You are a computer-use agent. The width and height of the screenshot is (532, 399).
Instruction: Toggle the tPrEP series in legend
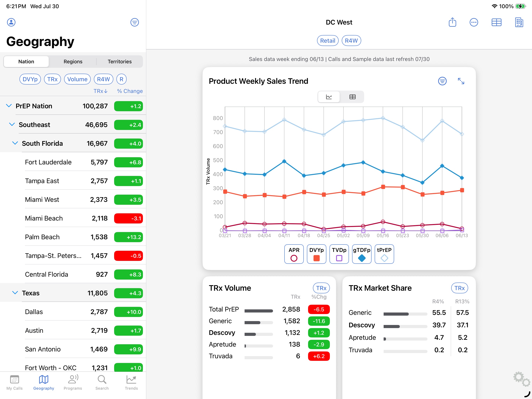coord(384,254)
